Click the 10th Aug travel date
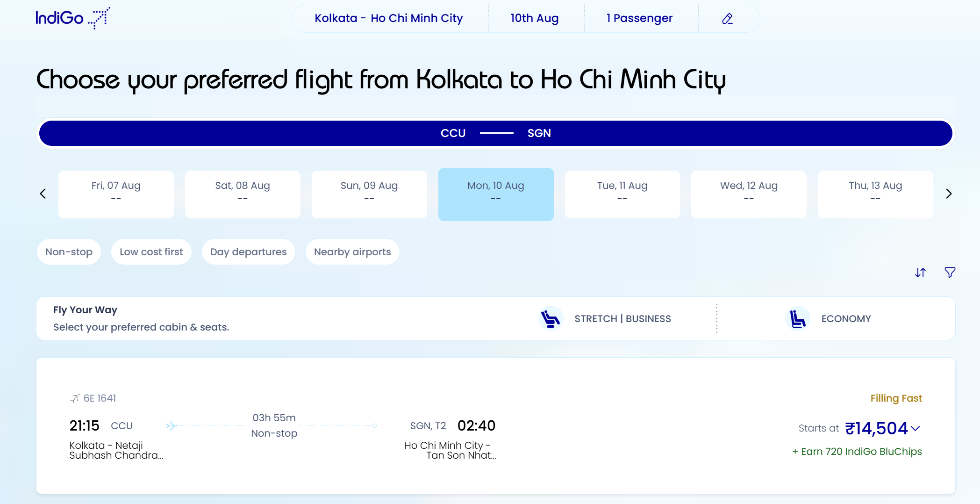 [x=535, y=18]
